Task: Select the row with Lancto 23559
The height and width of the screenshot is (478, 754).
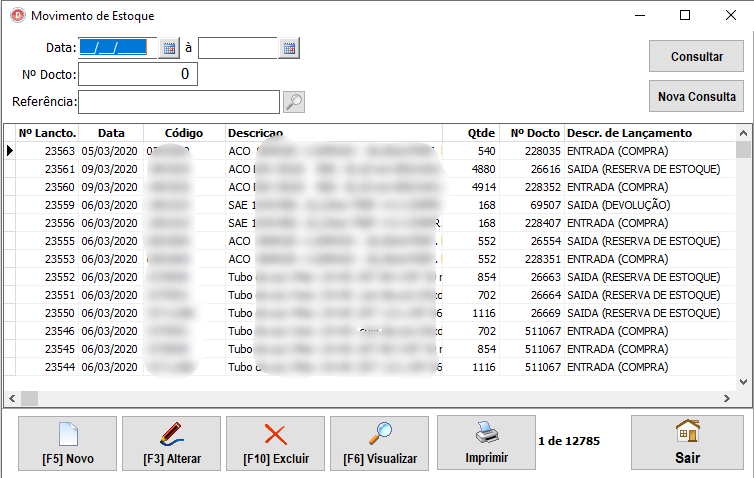Action: 300,205
